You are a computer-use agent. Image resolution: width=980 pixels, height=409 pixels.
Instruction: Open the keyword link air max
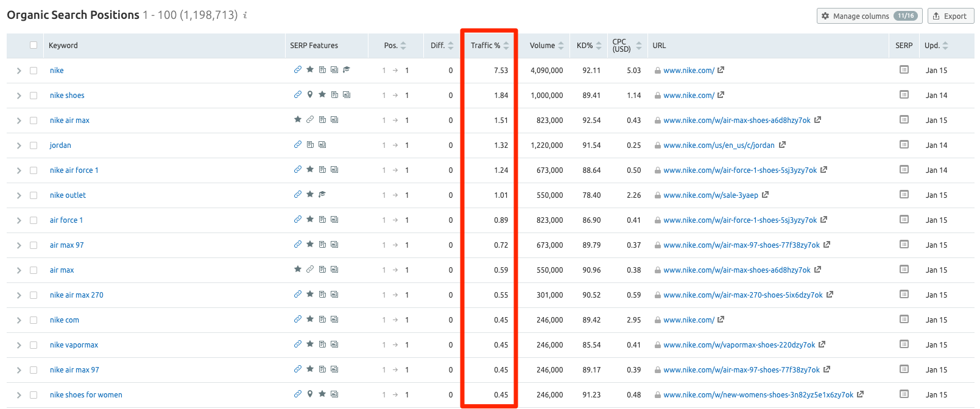[x=62, y=270]
